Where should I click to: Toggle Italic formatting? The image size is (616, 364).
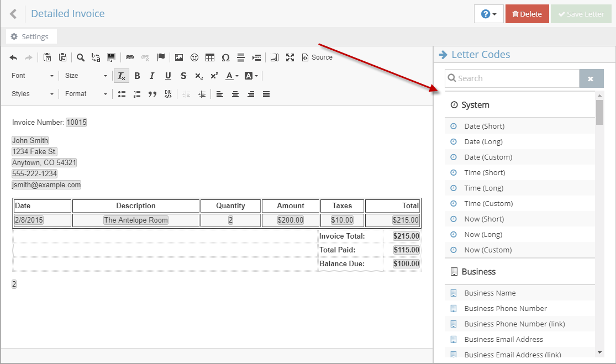click(x=152, y=76)
